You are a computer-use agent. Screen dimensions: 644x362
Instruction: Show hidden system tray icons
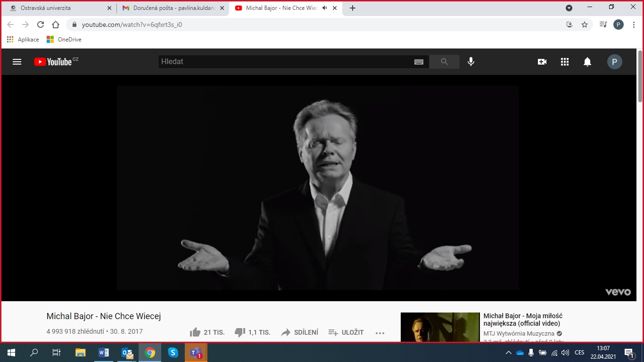(x=508, y=353)
